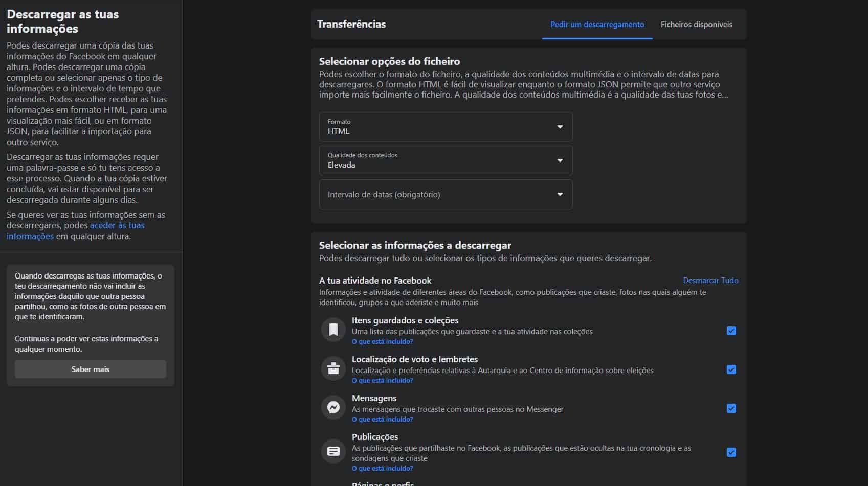Click the Localização de voto e lembretes title
868x486 pixels.
[415, 359]
